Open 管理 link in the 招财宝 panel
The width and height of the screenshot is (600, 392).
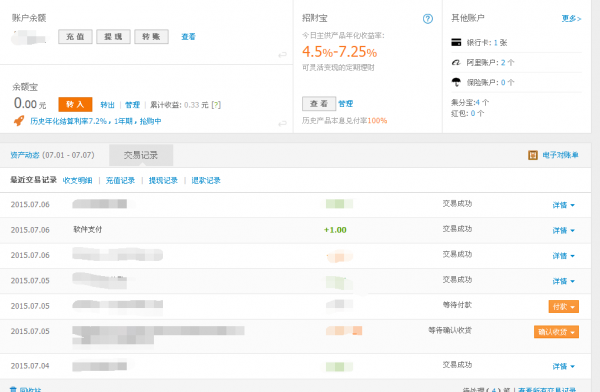(x=346, y=104)
